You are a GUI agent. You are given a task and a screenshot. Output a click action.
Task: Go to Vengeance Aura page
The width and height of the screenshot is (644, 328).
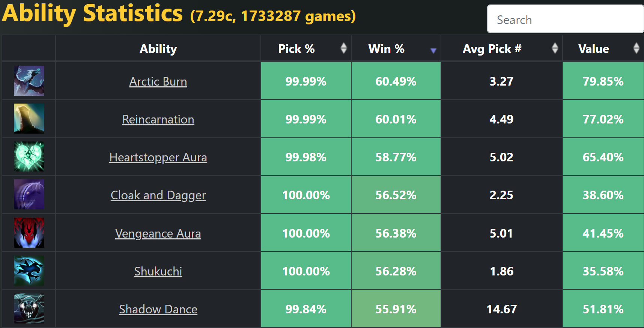158,233
